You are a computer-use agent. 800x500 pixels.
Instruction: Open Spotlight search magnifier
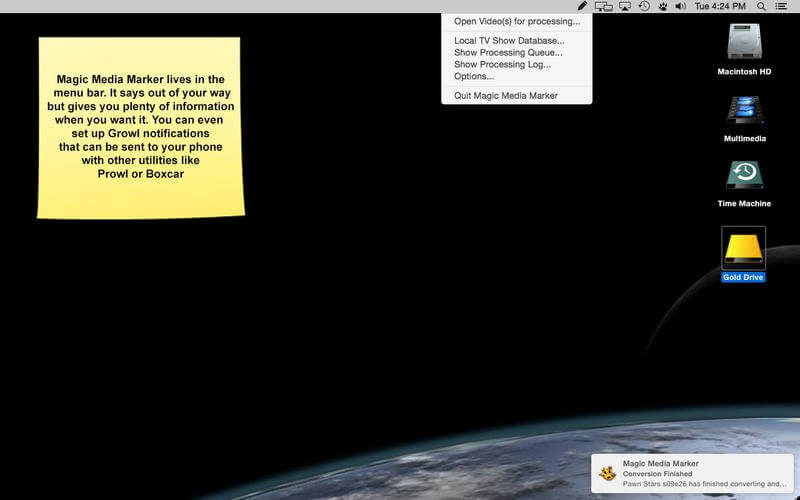click(x=761, y=6)
